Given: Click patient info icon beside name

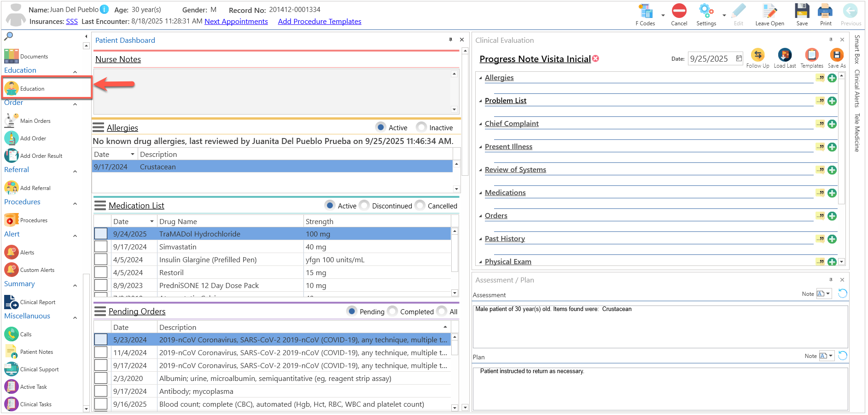Looking at the screenshot, I should click(105, 9).
